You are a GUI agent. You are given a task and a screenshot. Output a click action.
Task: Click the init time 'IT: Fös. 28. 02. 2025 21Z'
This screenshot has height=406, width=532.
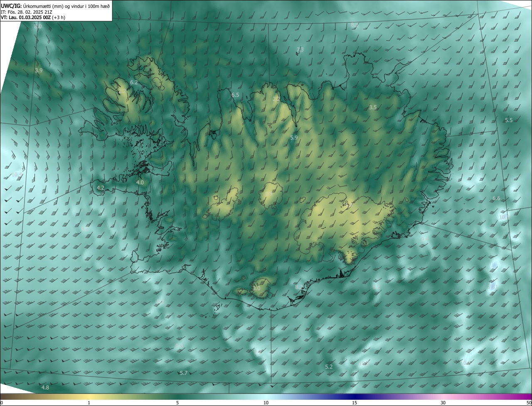pyautogui.click(x=27, y=12)
